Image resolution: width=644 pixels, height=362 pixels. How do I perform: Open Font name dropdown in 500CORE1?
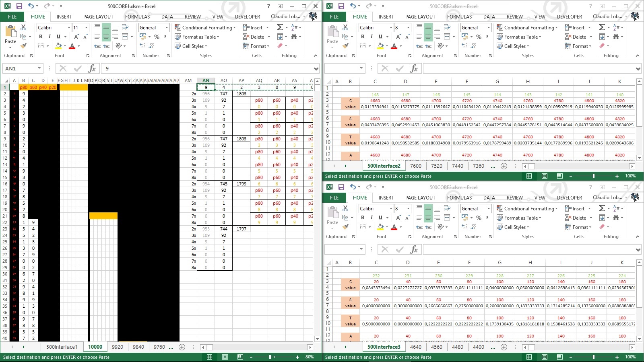(69, 27)
